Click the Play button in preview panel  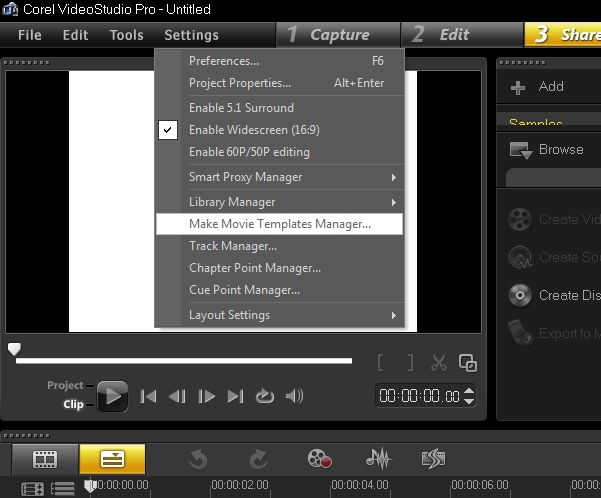pos(112,396)
